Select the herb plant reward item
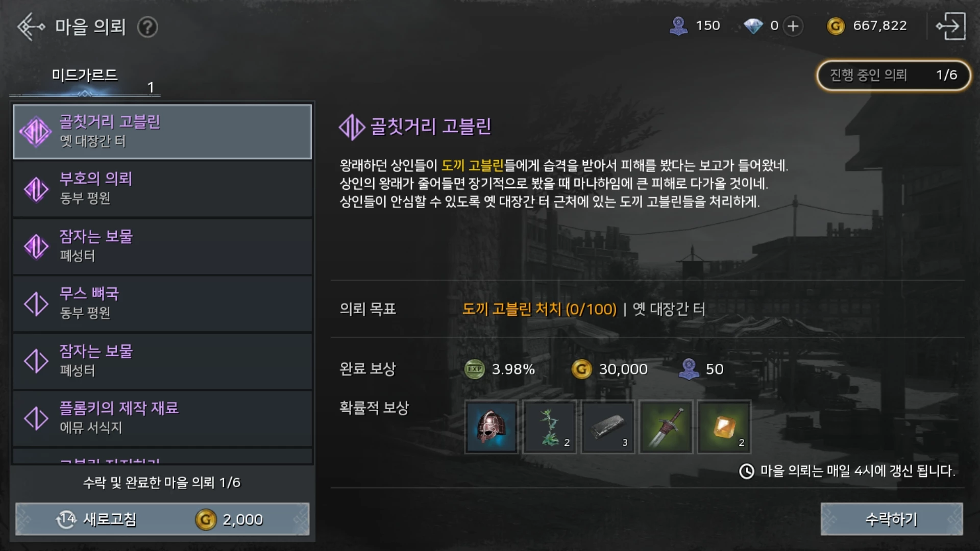The height and width of the screenshot is (551, 980). pos(550,427)
